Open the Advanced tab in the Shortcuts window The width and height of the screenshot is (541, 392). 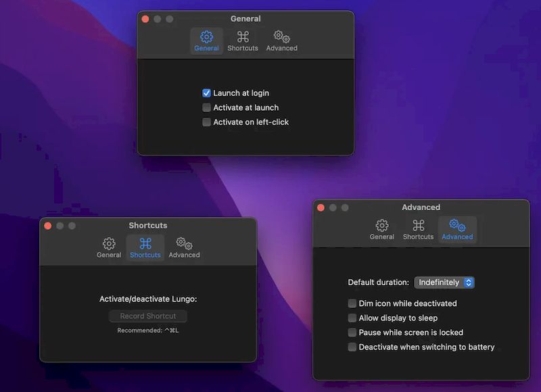tap(184, 248)
